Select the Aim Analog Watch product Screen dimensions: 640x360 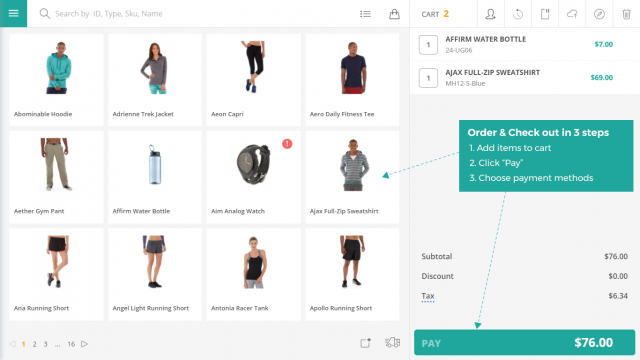(x=253, y=177)
